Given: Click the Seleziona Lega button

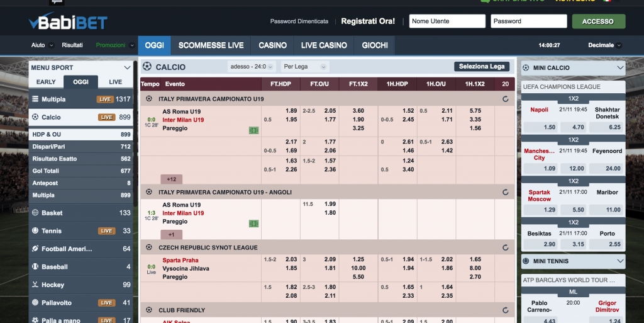Looking at the screenshot, I should click(x=482, y=67).
